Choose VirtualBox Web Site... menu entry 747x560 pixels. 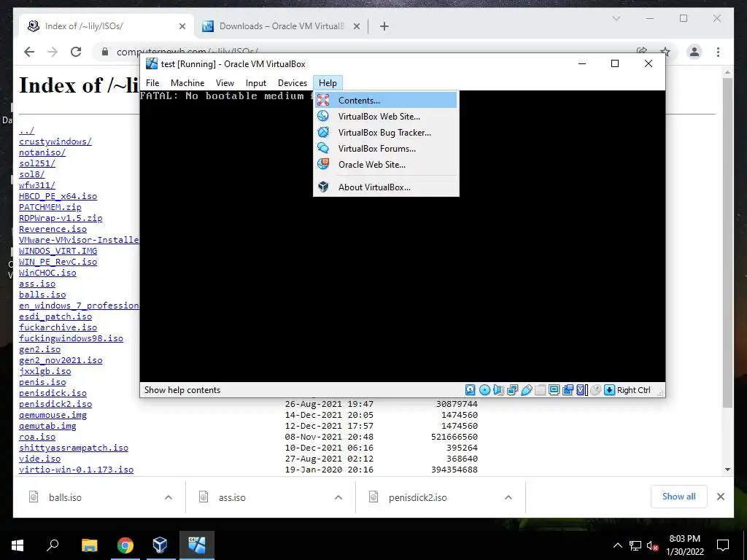click(x=386, y=116)
